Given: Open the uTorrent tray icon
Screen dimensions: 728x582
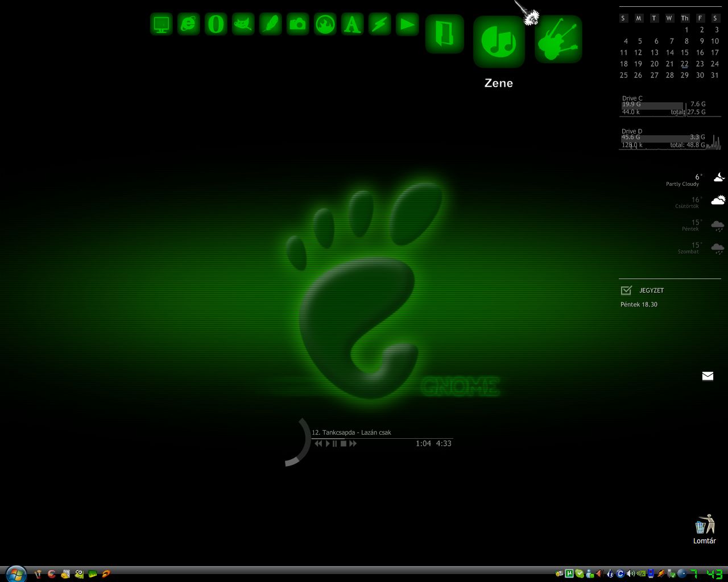Looking at the screenshot, I should 569,573.
